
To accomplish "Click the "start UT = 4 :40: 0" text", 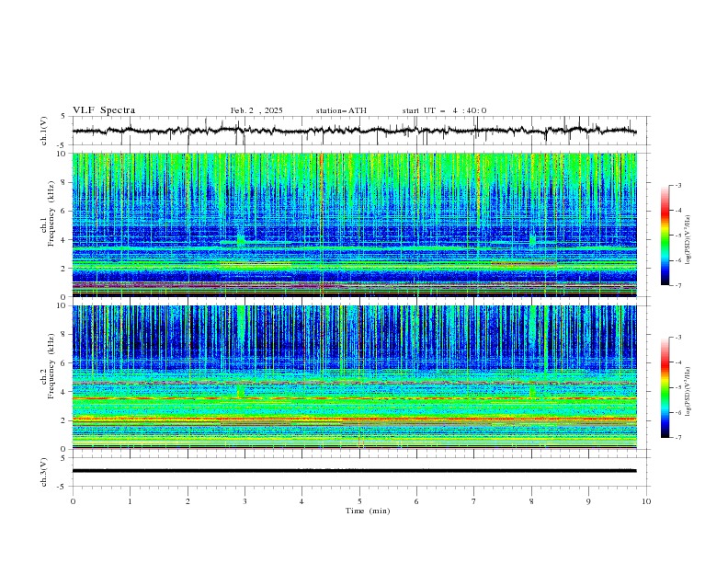I will [x=444, y=110].
